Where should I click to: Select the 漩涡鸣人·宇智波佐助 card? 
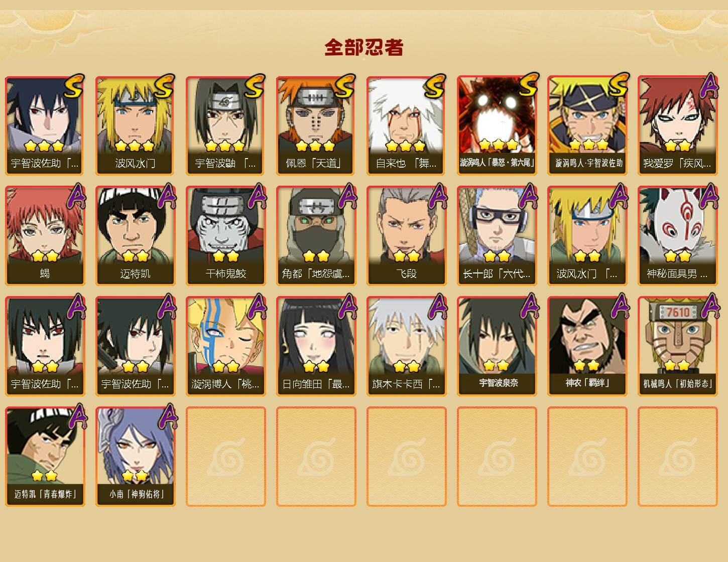click(x=587, y=125)
